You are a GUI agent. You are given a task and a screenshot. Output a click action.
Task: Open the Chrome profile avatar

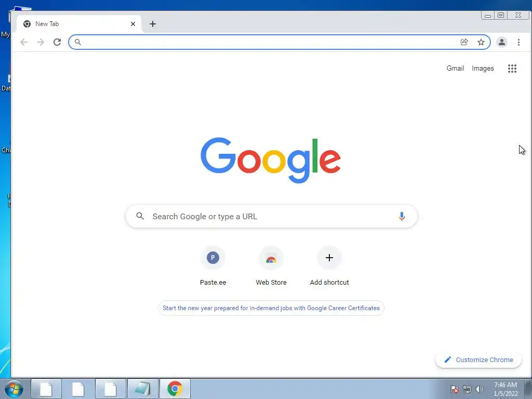coord(501,42)
